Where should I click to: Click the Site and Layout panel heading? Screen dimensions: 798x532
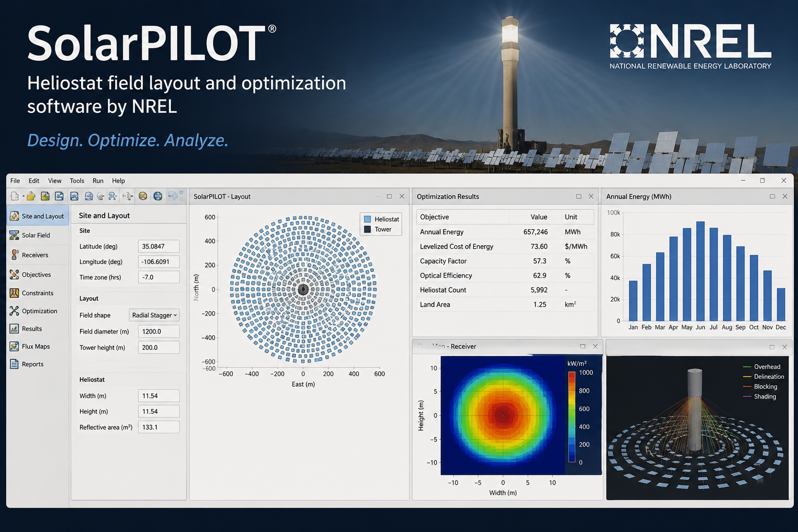(104, 216)
